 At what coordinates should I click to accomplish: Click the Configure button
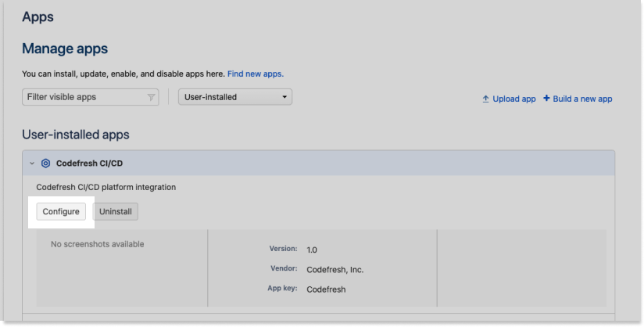(x=61, y=211)
